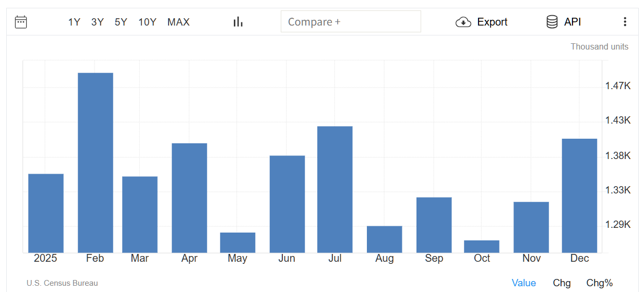Click the Export cloud download icon
Screen dimensions: 644x292
(463, 22)
